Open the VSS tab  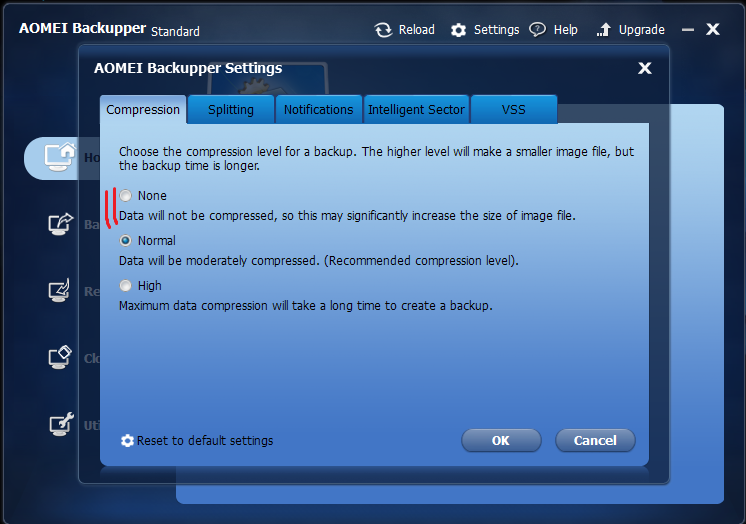click(514, 109)
